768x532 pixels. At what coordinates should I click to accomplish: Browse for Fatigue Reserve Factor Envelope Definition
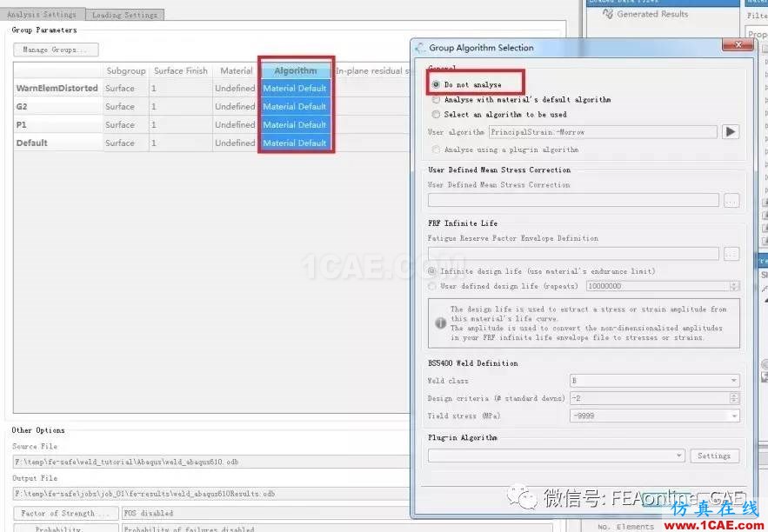click(x=731, y=254)
